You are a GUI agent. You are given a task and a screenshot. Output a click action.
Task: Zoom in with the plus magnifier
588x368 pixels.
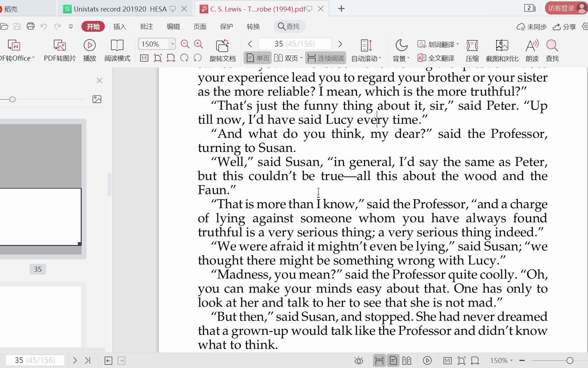pyautogui.click(x=199, y=44)
